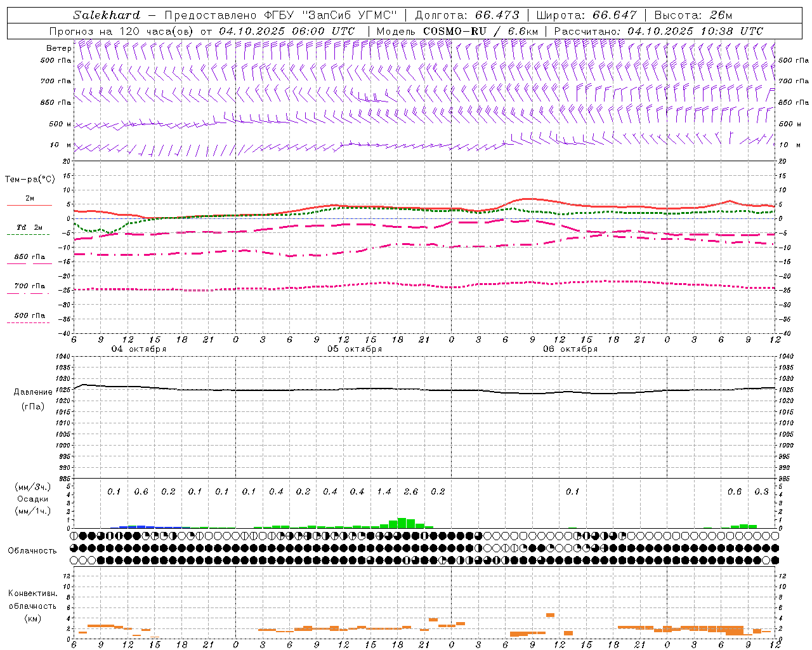Click the 3-hour precipitation value '1.4'
This screenshot has height=650, width=812.
pos(384,492)
